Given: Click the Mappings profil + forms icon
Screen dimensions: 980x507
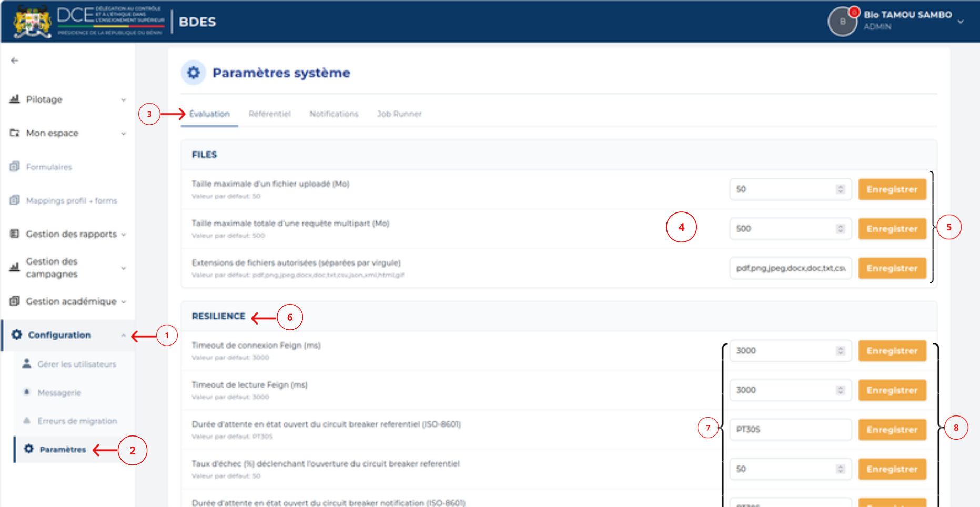Looking at the screenshot, I should pyautogui.click(x=15, y=200).
